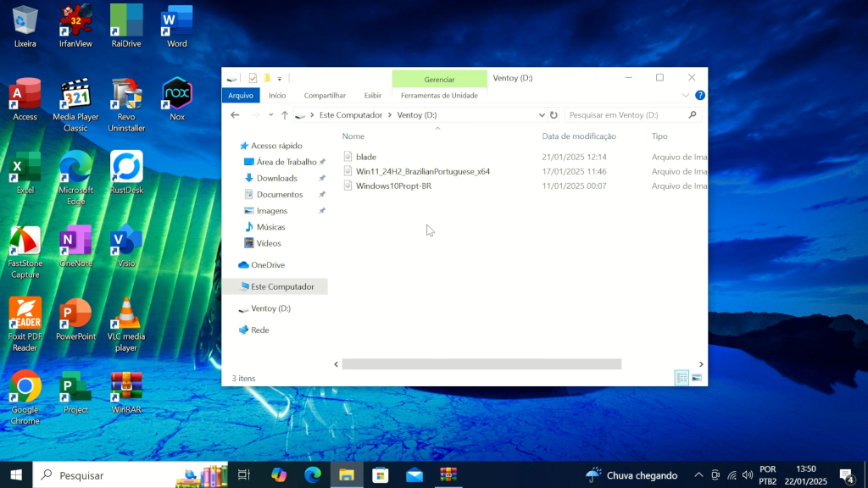Open the Customize Quick Access Toolbar dropdown
868x488 pixels.
point(280,79)
